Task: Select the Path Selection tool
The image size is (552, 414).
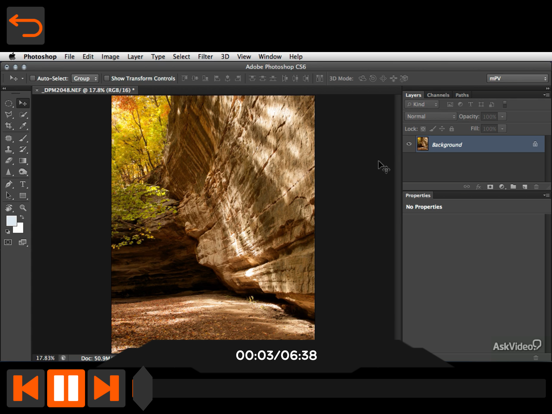Action: point(9,196)
